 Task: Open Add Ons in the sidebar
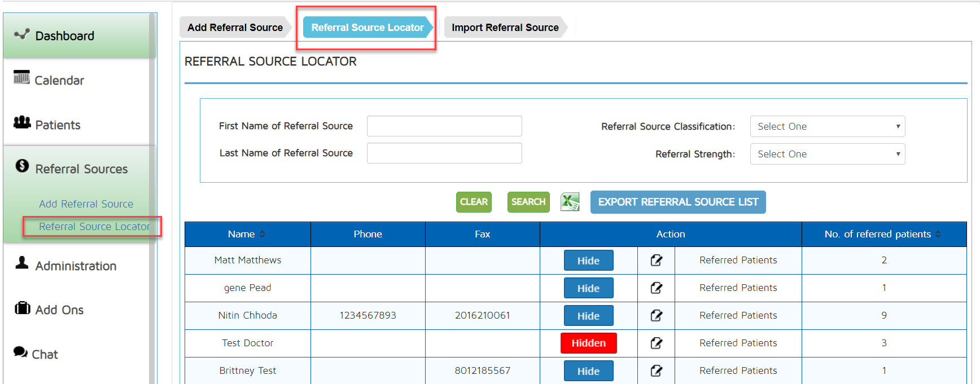pos(59,310)
